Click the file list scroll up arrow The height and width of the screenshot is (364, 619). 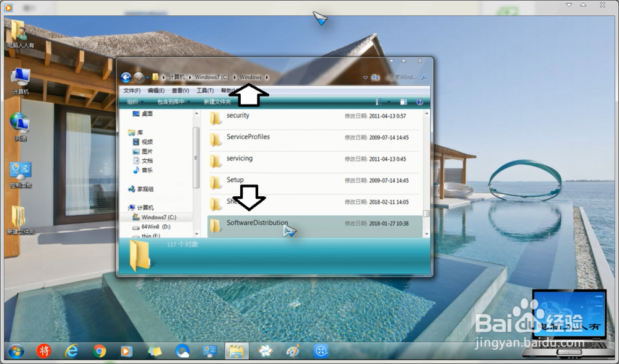coord(426,113)
